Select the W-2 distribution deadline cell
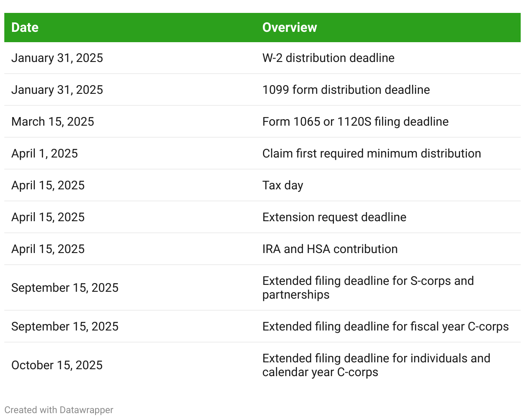The height and width of the screenshot is (420, 525). (x=328, y=58)
